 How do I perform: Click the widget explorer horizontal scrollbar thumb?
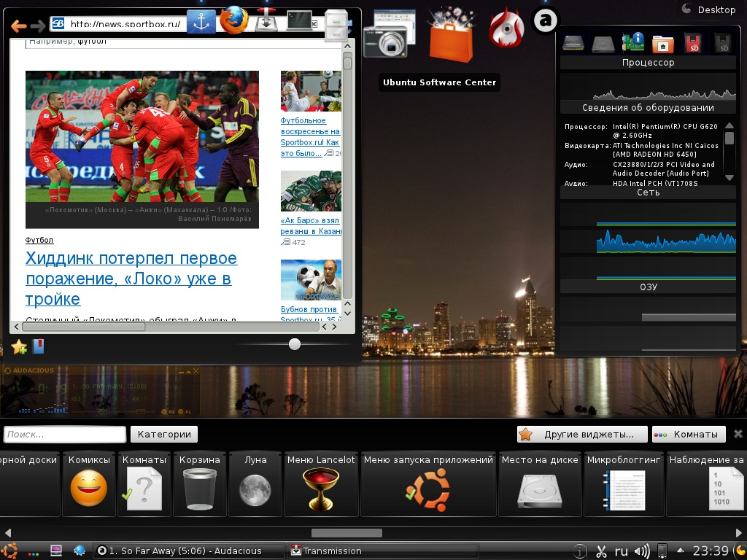(347, 532)
